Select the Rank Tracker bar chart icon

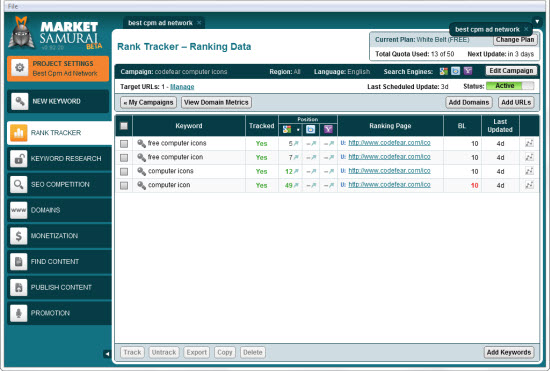coord(19,133)
